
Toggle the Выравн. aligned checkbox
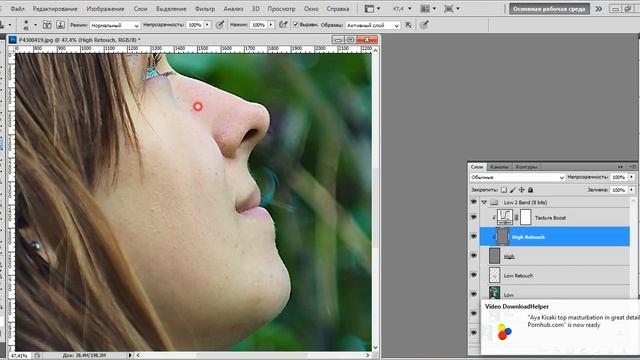pyautogui.click(x=296, y=25)
